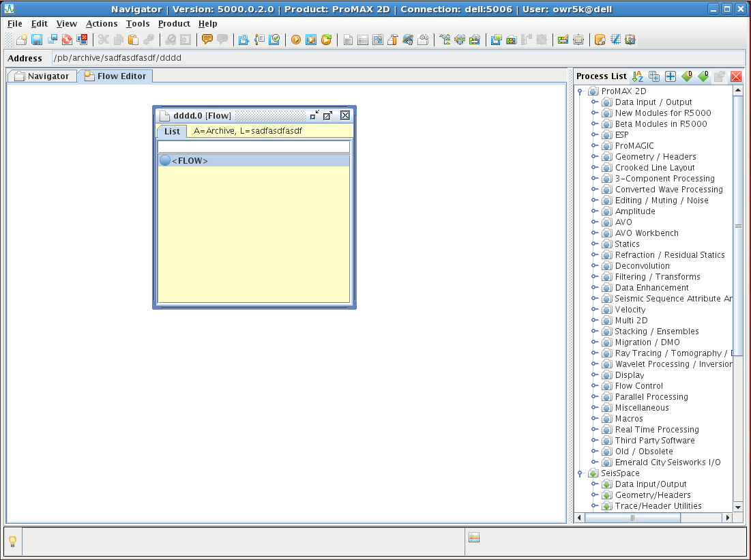Screen dimensions: 751x560
Task: Close Process List panel with red X
Action: coord(736,76)
